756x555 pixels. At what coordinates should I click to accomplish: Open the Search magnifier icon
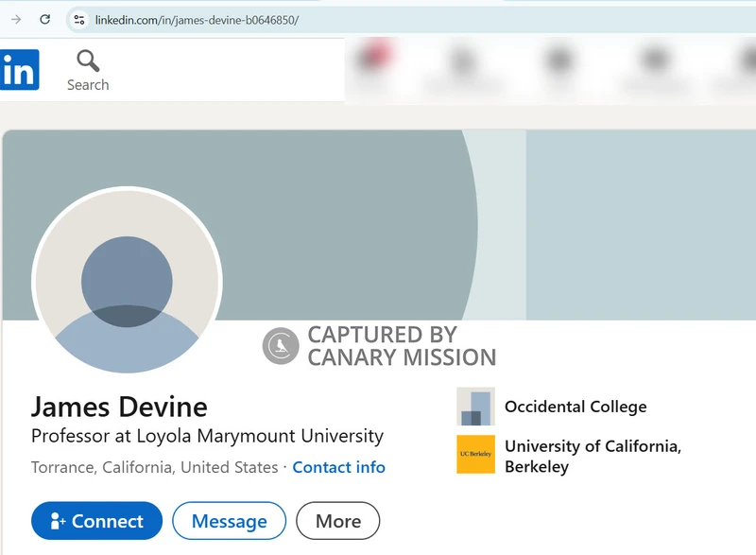pos(88,61)
